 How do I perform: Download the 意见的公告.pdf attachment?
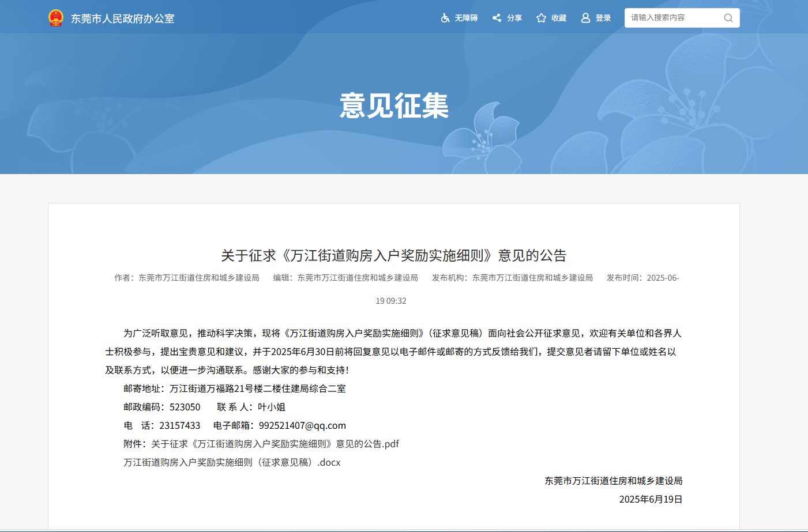coord(275,444)
